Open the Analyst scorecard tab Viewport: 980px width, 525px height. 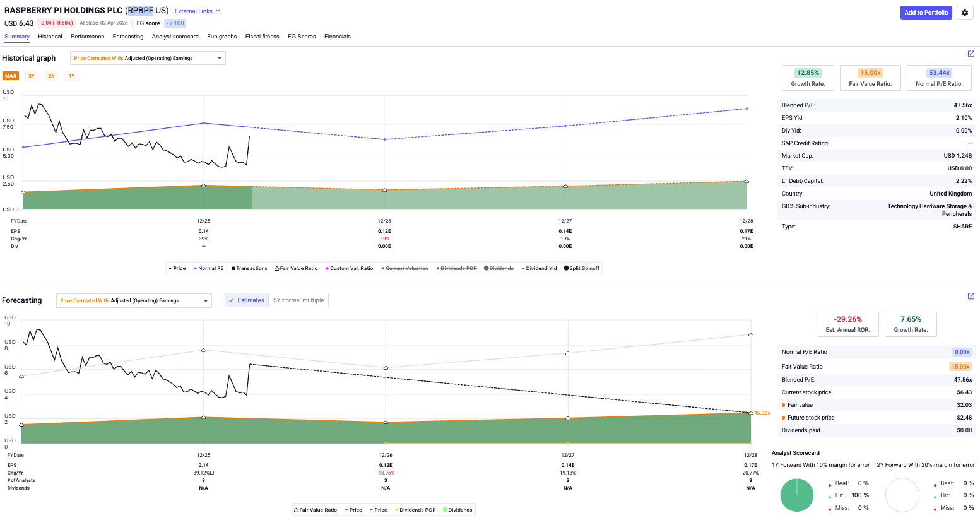(175, 37)
